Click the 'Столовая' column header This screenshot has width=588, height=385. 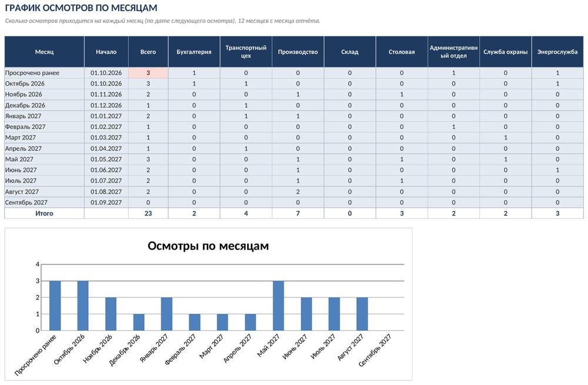402,52
